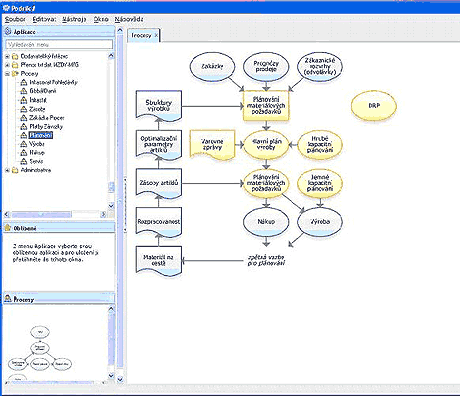Viewport: 460px width, 396px height.
Task: Expand the Administrativa folder
Action: [7, 170]
